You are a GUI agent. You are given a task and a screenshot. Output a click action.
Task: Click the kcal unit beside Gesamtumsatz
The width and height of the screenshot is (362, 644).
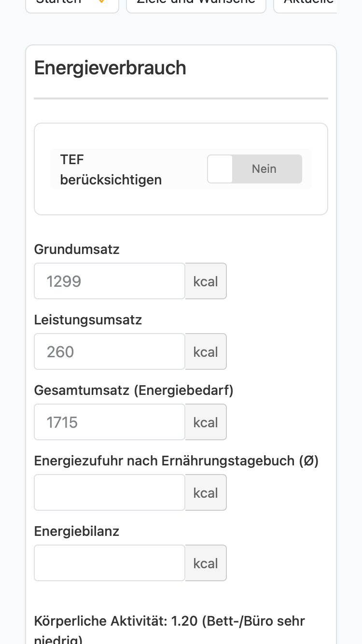tap(206, 422)
